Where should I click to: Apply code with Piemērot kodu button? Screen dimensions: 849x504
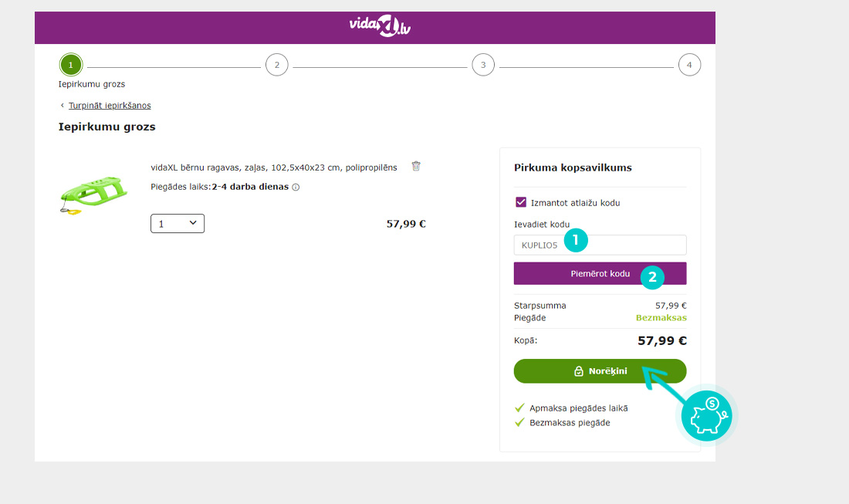click(x=600, y=273)
